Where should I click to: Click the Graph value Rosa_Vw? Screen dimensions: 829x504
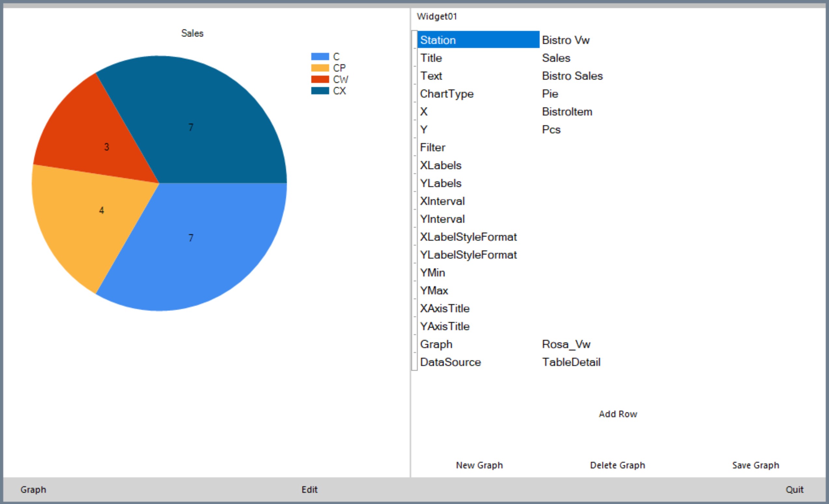click(x=566, y=345)
